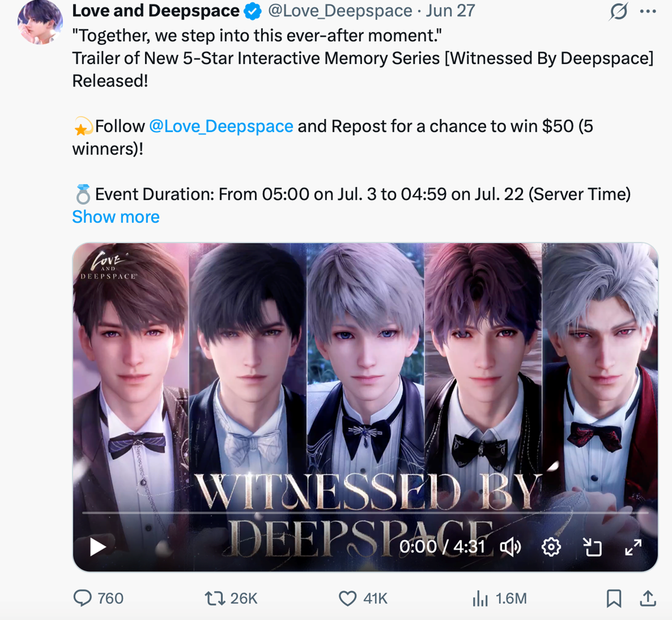Expand the tweet with Show more

[x=115, y=216]
